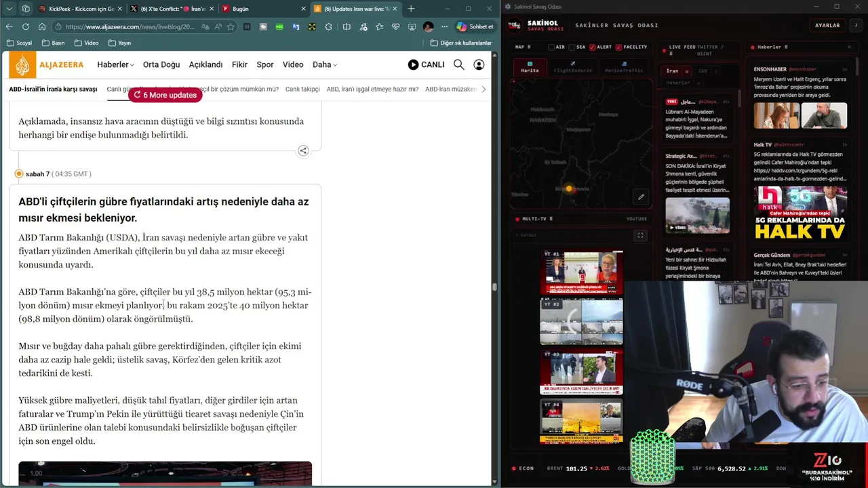Open the Basın bookmarks folder
This screenshot has height=488, width=868.
pos(54,43)
